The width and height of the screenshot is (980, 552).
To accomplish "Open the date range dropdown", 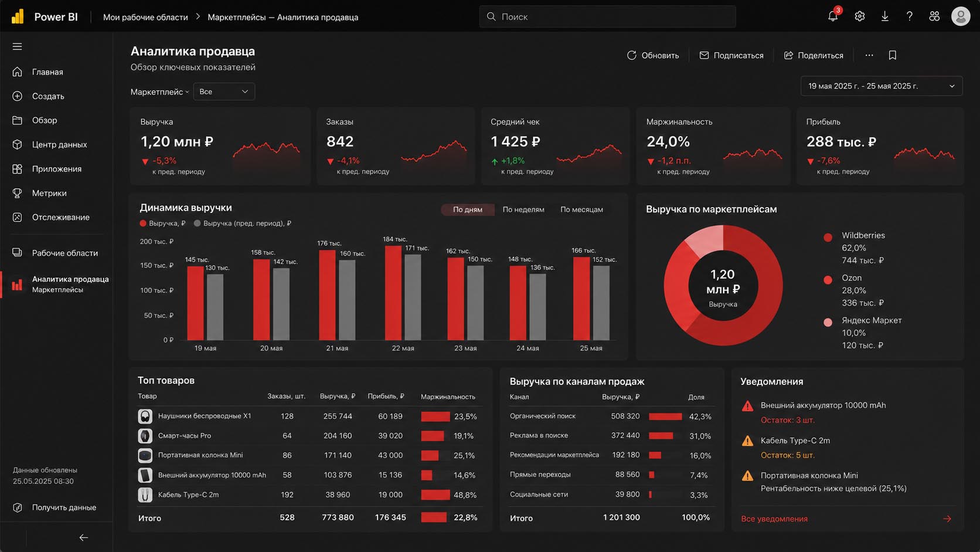I will point(882,86).
